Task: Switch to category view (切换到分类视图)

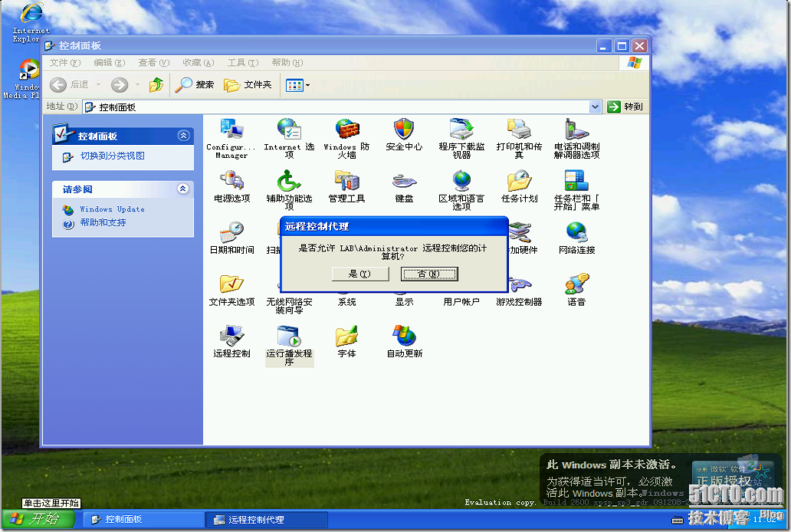Action: pyautogui.click(x=113, y=156)
